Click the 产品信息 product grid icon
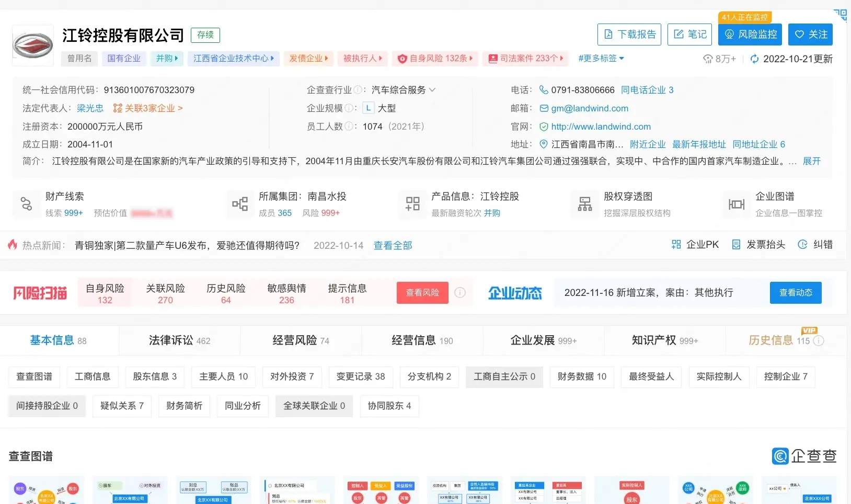 pos(412,204)
